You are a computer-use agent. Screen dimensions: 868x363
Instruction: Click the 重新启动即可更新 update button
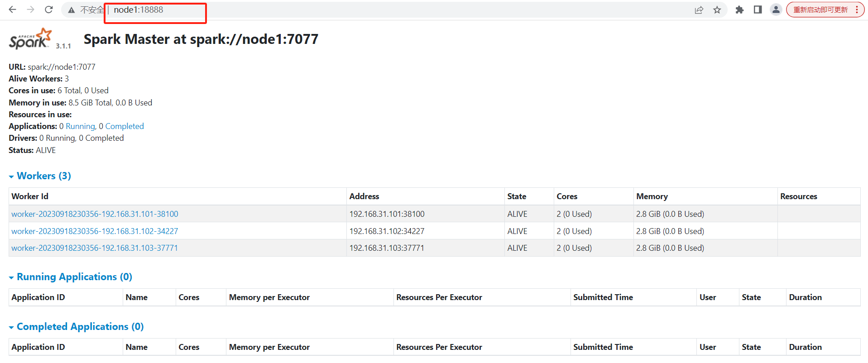pos(820,10)
